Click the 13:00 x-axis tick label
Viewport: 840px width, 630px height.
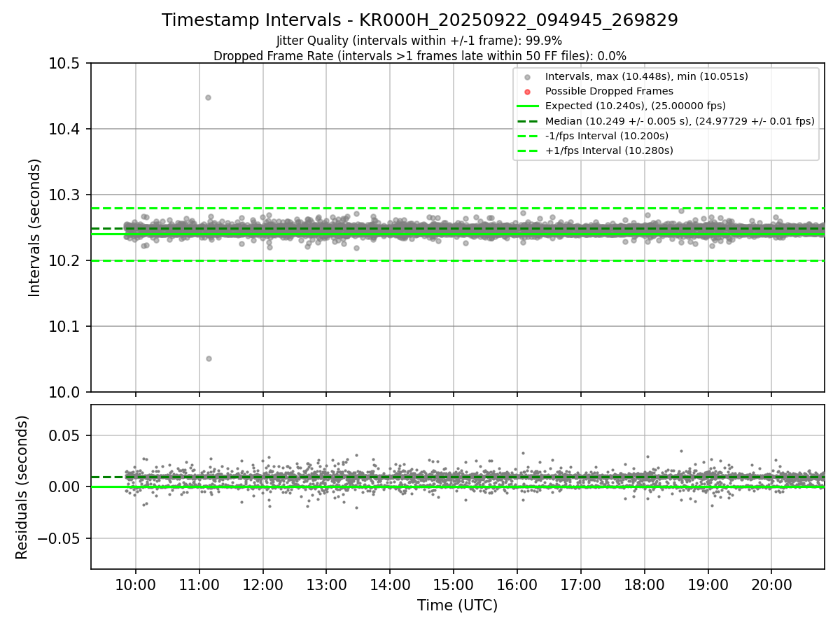click(327, 584)
